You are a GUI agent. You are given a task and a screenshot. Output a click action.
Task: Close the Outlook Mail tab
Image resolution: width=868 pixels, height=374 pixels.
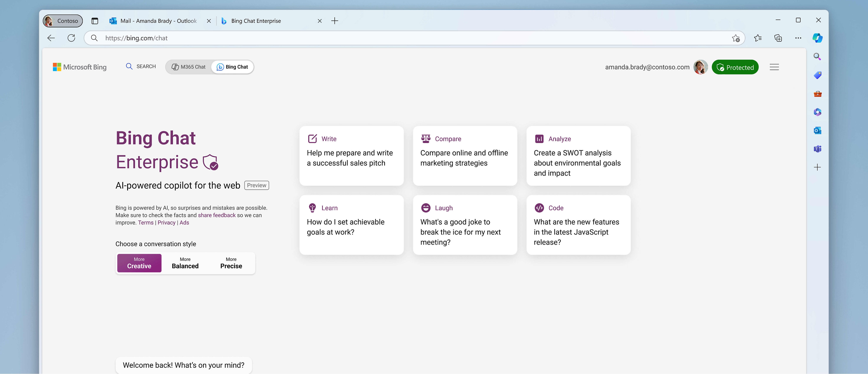[209, 21]
